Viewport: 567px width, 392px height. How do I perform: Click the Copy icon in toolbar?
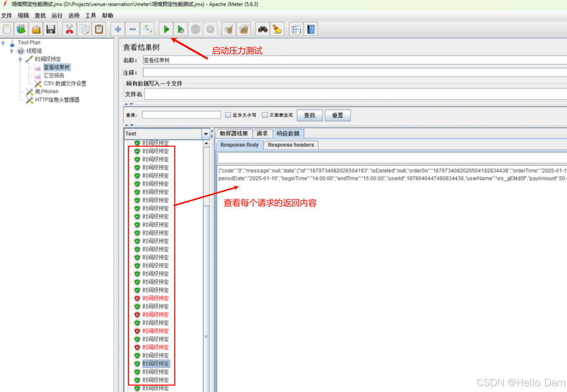84,29
